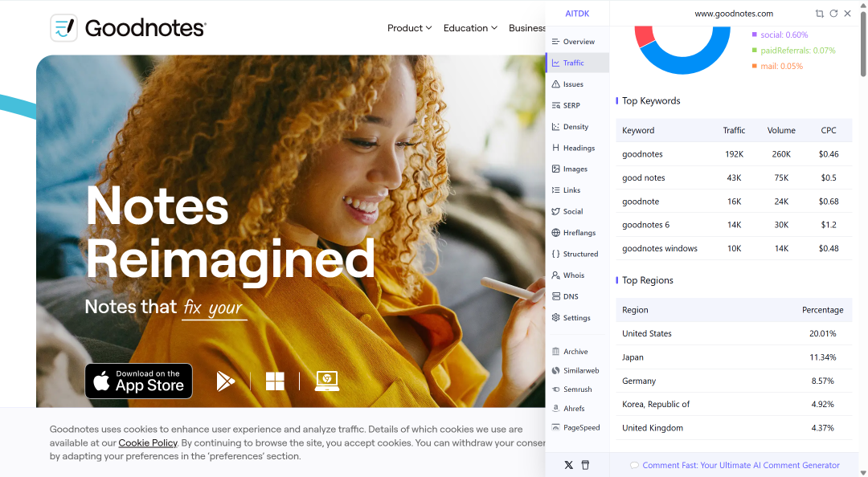Image resolution: width=868 pixels, height=477 pixels.
Task: Expand the Product dropdown menu
Action: (410, 27)
